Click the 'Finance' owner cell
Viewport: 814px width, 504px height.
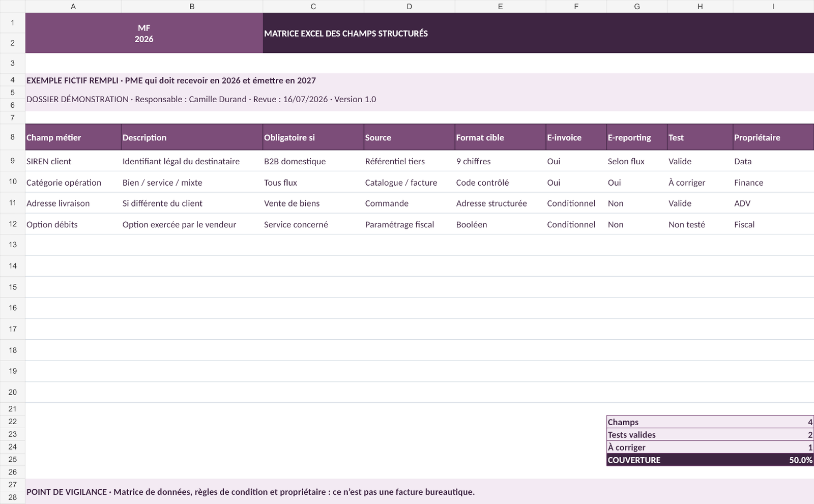tap(773, 183)
